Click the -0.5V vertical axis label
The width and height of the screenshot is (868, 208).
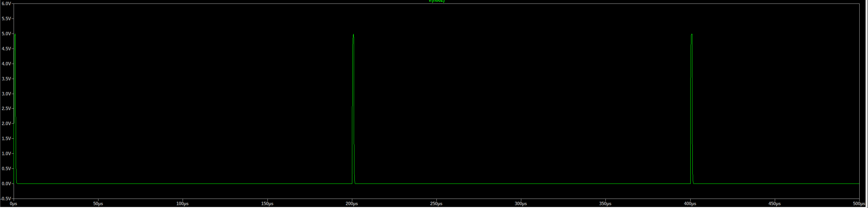6,199
